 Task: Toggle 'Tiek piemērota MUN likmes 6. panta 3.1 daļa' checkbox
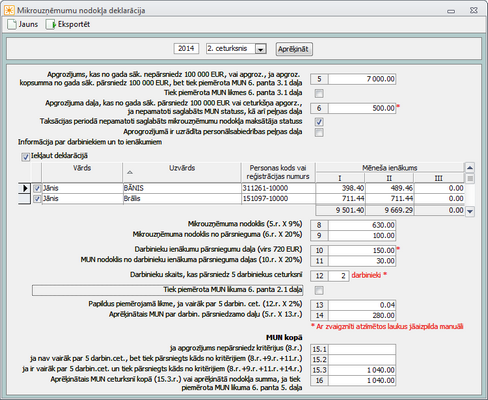click(x=319, y=93)
